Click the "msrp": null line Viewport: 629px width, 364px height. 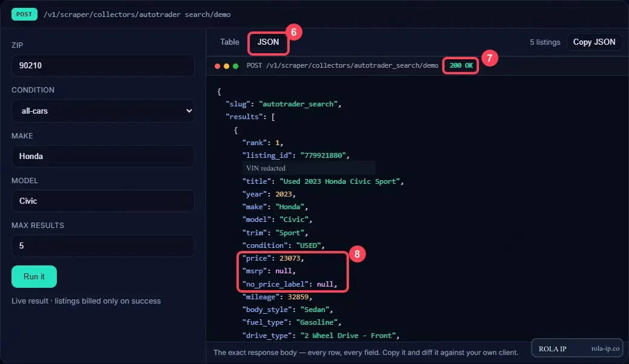coord(269,271)
